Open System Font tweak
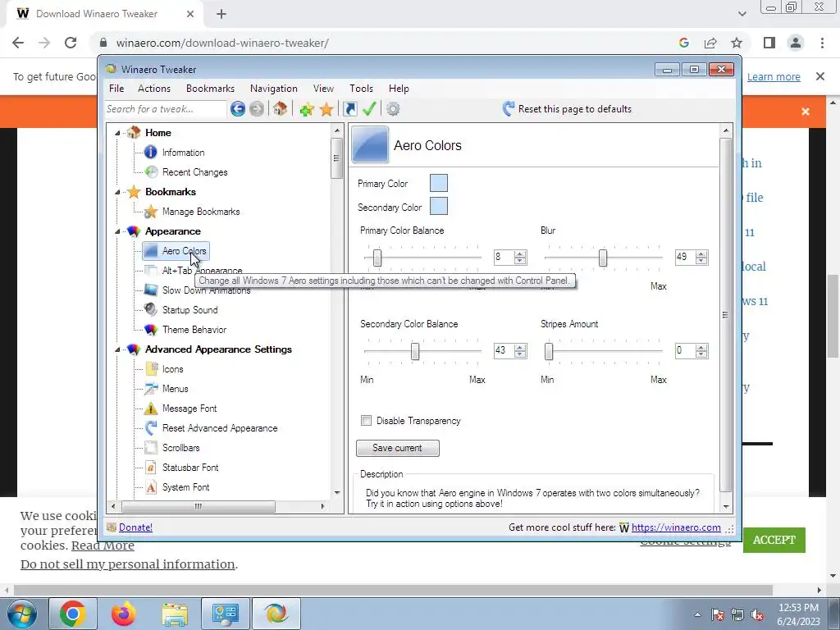 point(185,487)
